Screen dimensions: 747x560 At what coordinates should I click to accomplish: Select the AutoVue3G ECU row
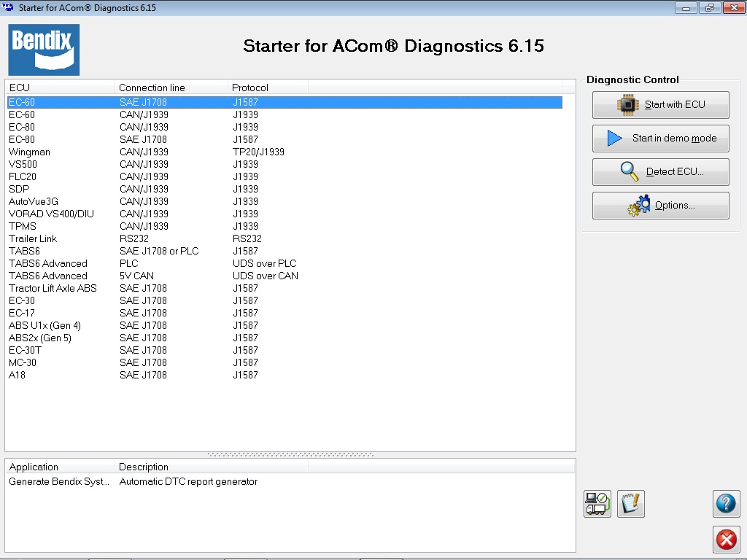285,201
